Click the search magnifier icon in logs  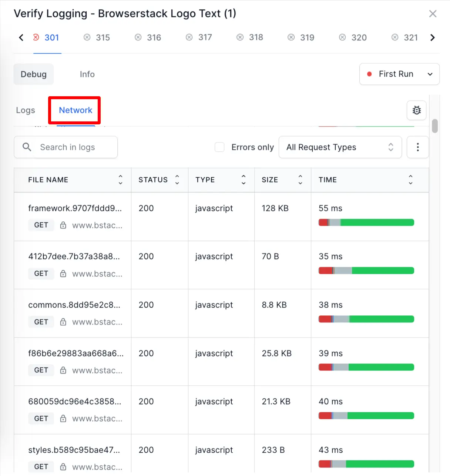click(x=27, y=147)
